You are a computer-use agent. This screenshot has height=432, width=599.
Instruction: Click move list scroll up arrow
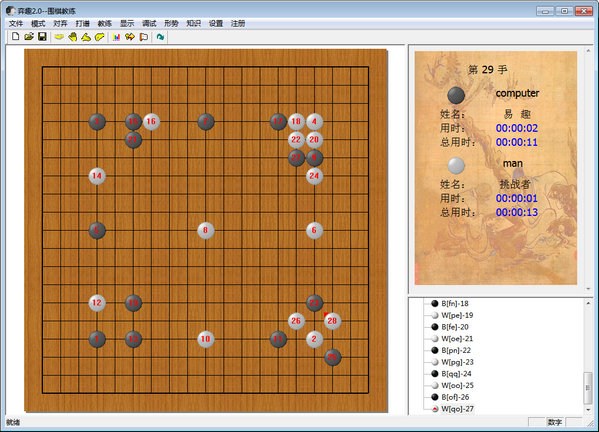click(x=588, y=303)
